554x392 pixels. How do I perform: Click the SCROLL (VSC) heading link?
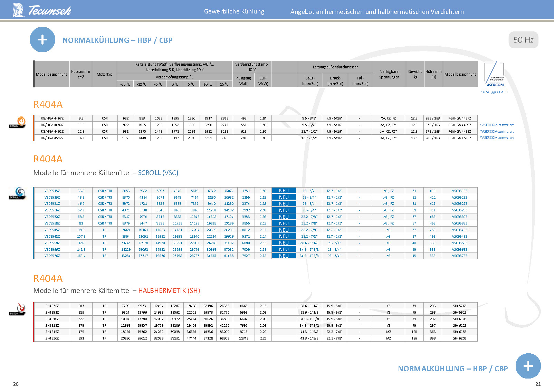tap(158, 173)
